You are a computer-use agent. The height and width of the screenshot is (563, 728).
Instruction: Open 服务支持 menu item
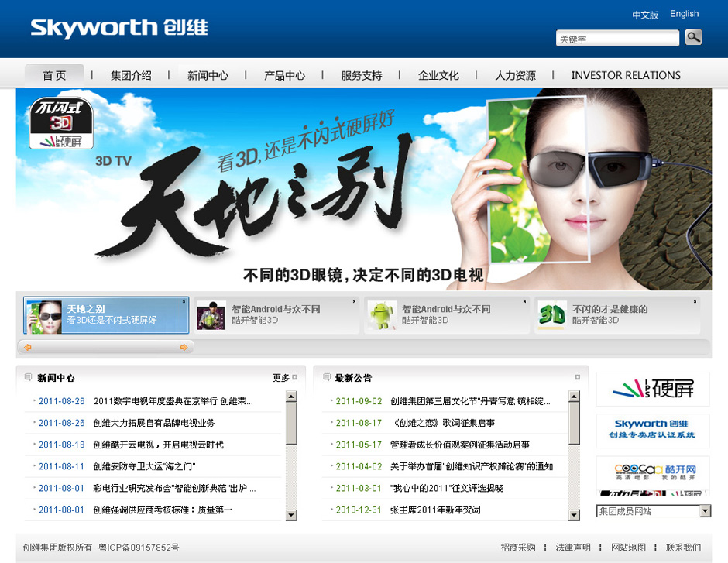pos(362,75)
